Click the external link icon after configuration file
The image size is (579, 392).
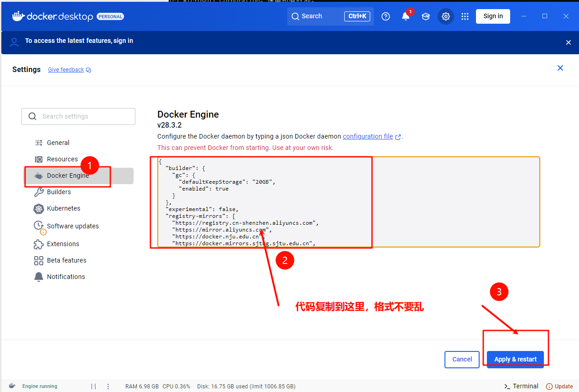click(x=398, y=137)
